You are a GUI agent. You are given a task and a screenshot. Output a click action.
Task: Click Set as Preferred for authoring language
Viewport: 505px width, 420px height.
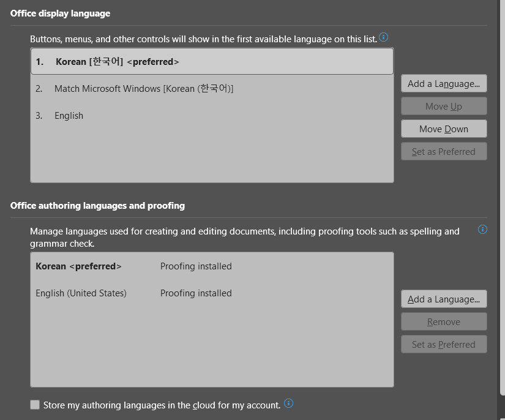pos(444,344)
